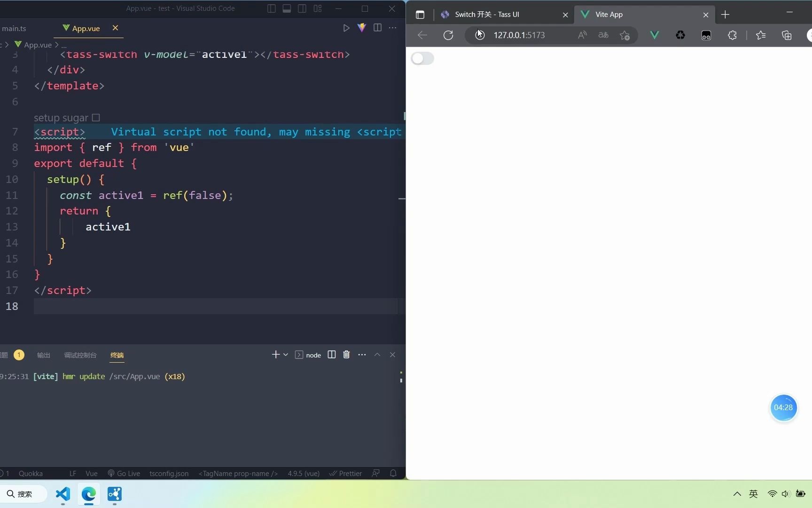Viewport: 812px width, 508px height.
Task: Close the Vite App browser tab
Action: click(706, 15)
